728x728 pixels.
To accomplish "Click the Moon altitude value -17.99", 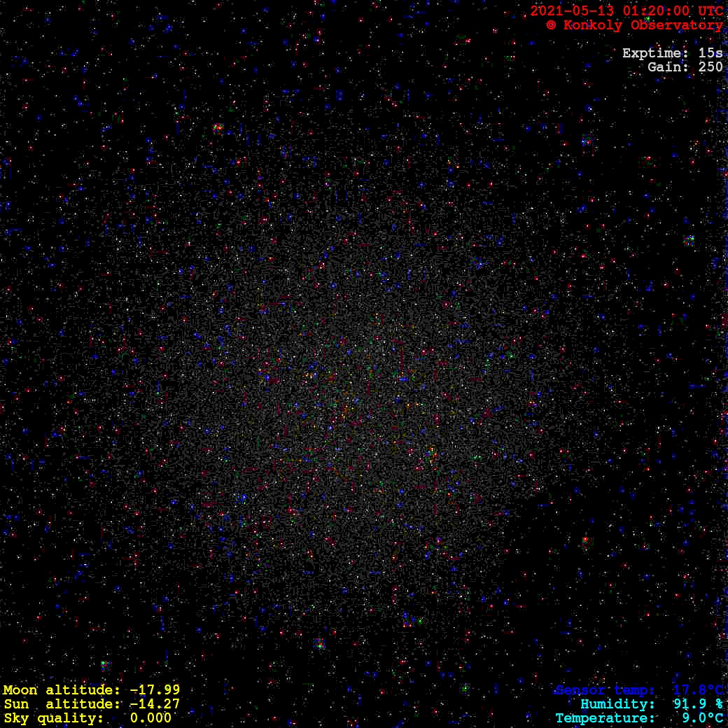I will point(155,690).
